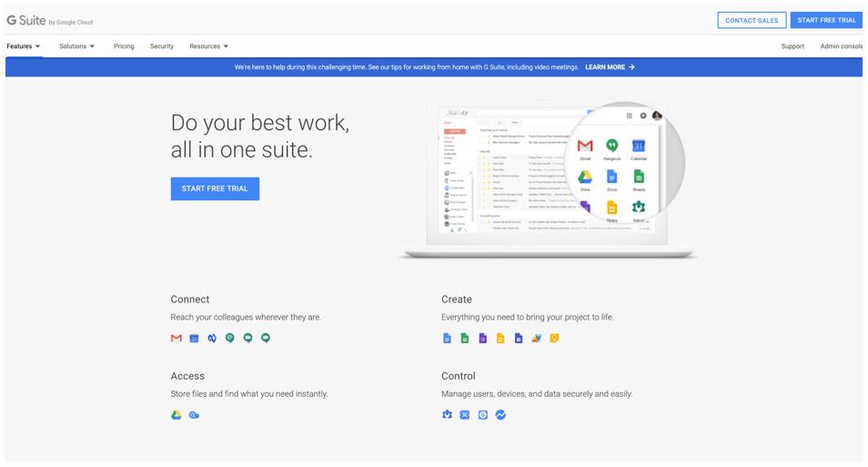Expand the Features dropdown menu

point(24,46)
